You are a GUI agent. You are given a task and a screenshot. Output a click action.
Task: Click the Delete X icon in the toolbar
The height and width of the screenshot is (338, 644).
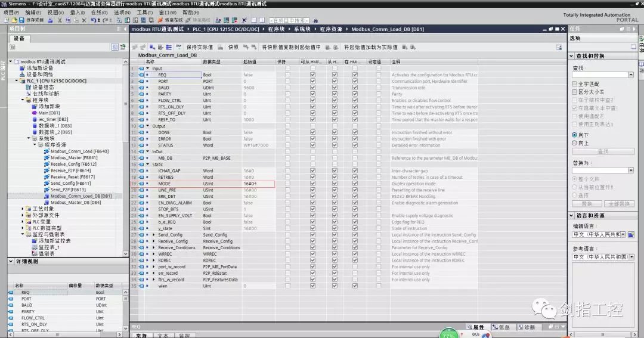click(83, 20)
